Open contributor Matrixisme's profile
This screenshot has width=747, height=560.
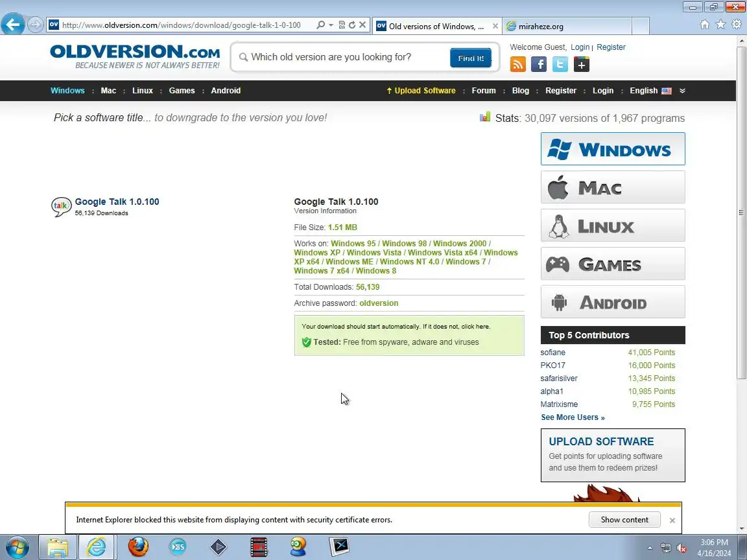pyautogui.click(x=559, y=404)
